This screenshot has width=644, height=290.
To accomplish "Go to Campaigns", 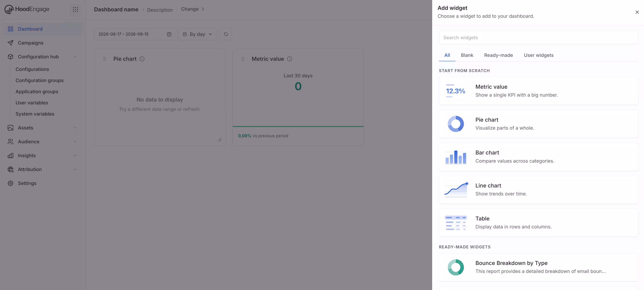I will tap(42, 43).
